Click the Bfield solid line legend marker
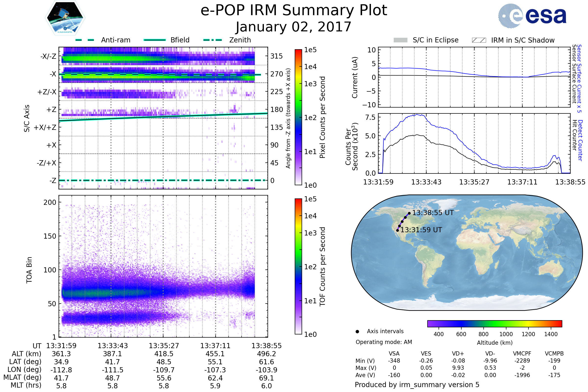 pos(155,40)
